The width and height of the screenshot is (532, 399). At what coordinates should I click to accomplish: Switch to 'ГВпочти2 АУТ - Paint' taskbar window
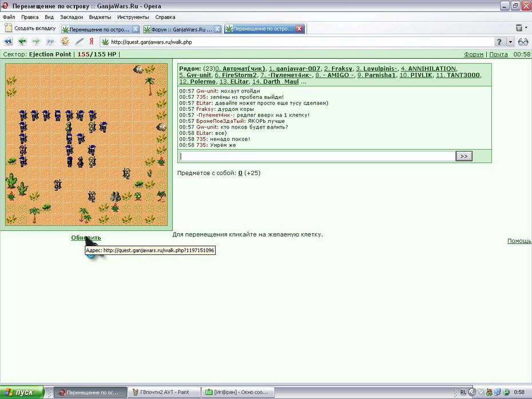tap(165, 392)
